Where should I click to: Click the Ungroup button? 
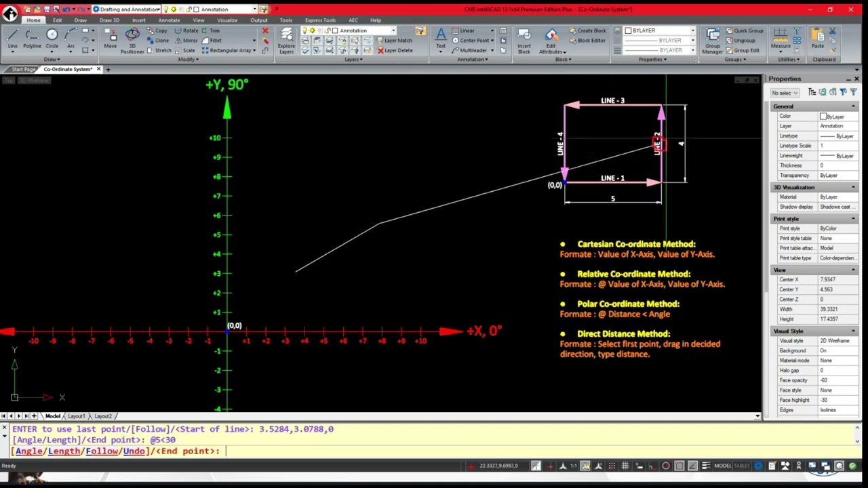740,41
